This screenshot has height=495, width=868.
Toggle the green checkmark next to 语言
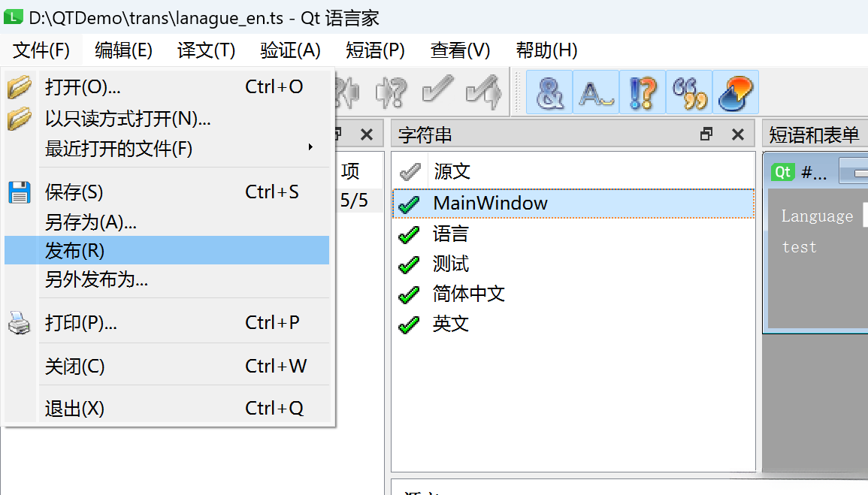409,234
